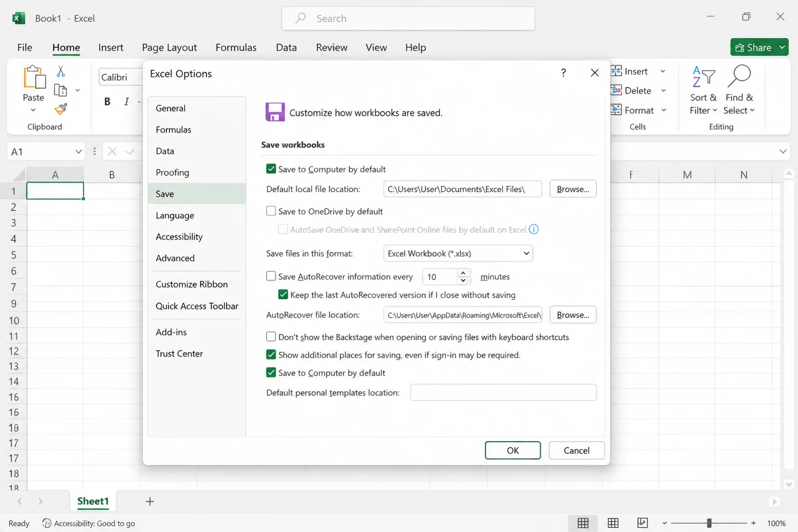Click the zoom slider handle

tap(709, 523)
